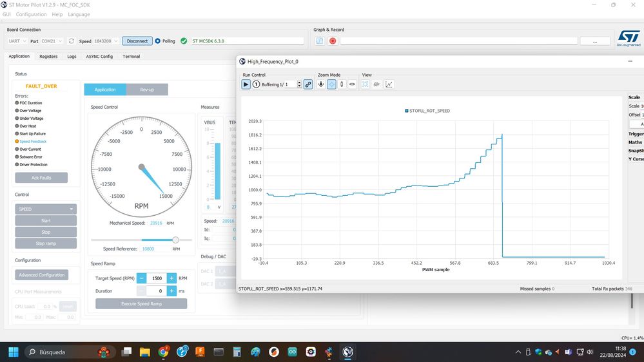Screen dimensions: 644x362
Task: Click the speed reference slider handle
Action: click(175, 240)
